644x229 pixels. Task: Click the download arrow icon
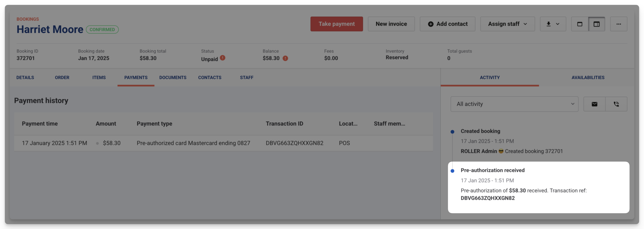point(548,24)
